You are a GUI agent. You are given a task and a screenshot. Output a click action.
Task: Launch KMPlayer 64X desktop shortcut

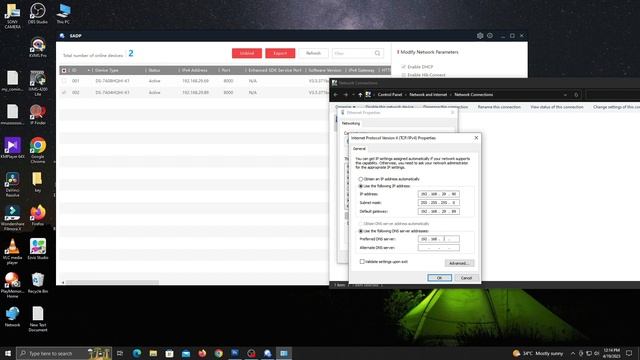click(x=12, y=148)
